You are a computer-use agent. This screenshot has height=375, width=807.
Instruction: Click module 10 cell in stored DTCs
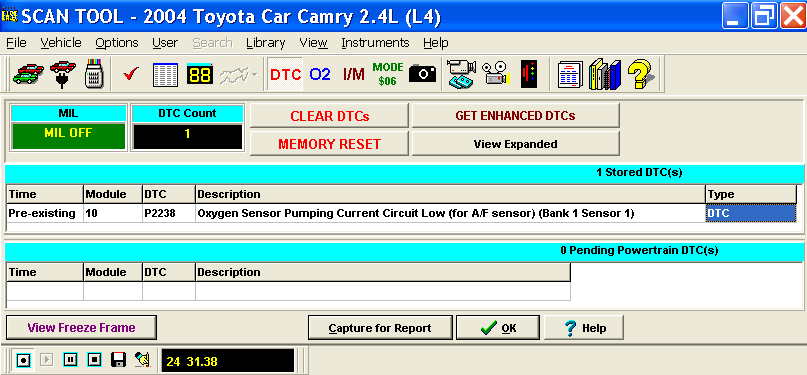(x=113, y=213)
